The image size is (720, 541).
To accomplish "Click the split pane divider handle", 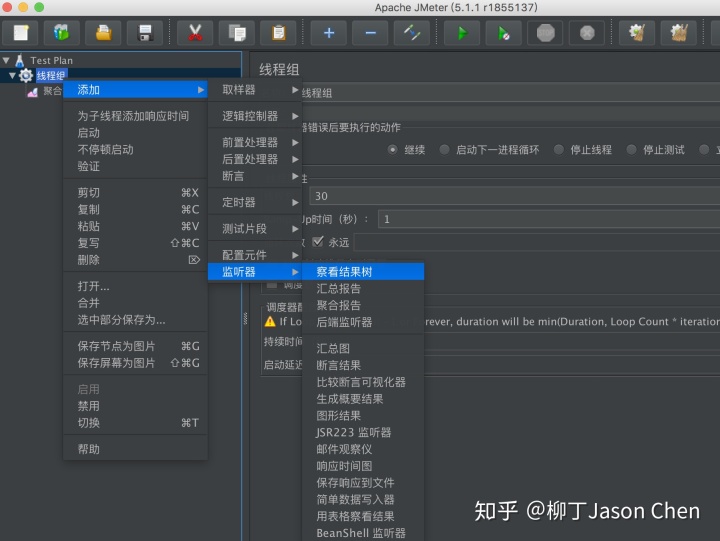I will click(x=245, y=318).
